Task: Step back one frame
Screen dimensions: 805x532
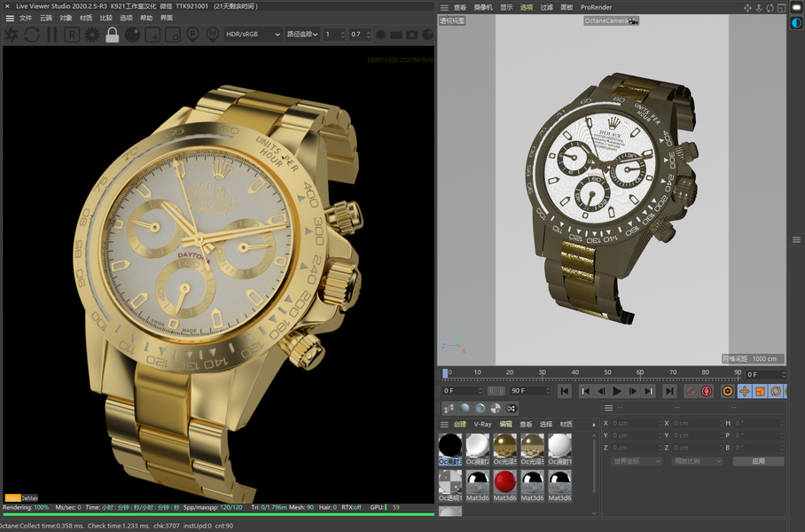Action: coord(601,391)
